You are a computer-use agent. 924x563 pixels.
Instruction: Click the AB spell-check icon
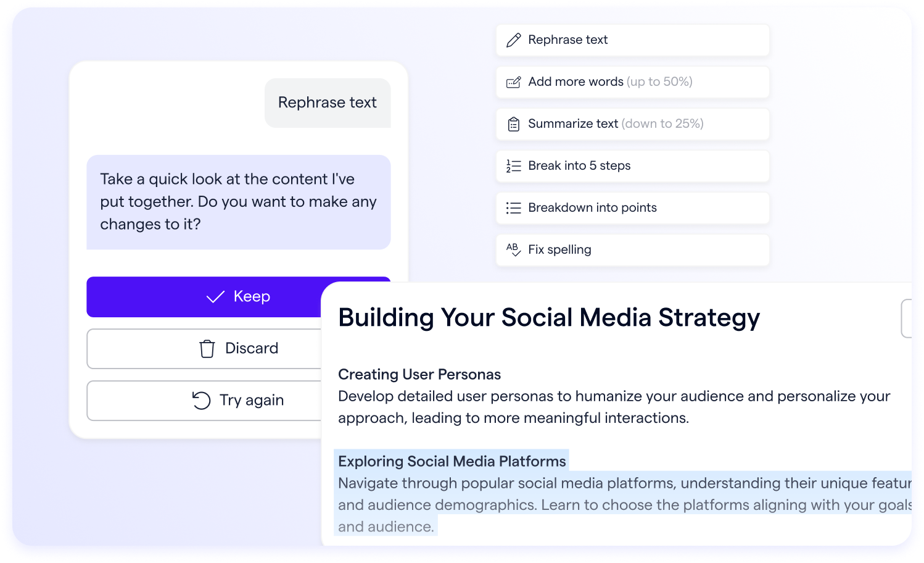tap(513, 249)
